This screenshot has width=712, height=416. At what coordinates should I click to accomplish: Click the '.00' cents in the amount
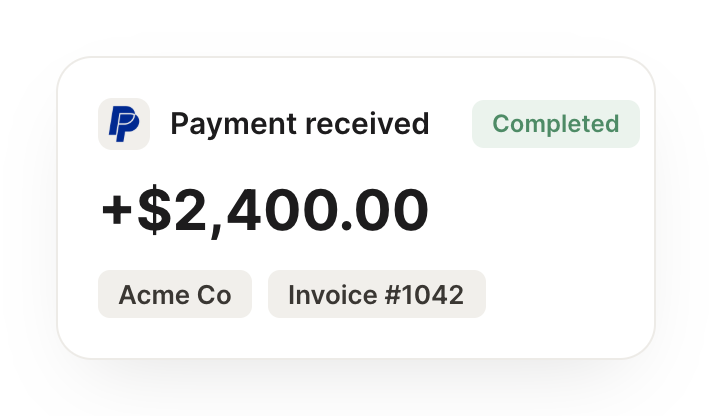tap(384, 210)
